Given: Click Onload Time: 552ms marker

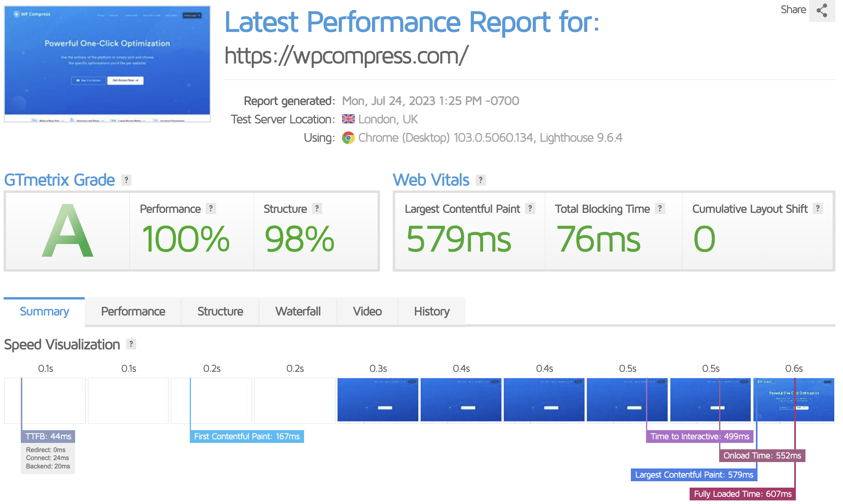Looking at the screenshot, I should click(762, 456).
